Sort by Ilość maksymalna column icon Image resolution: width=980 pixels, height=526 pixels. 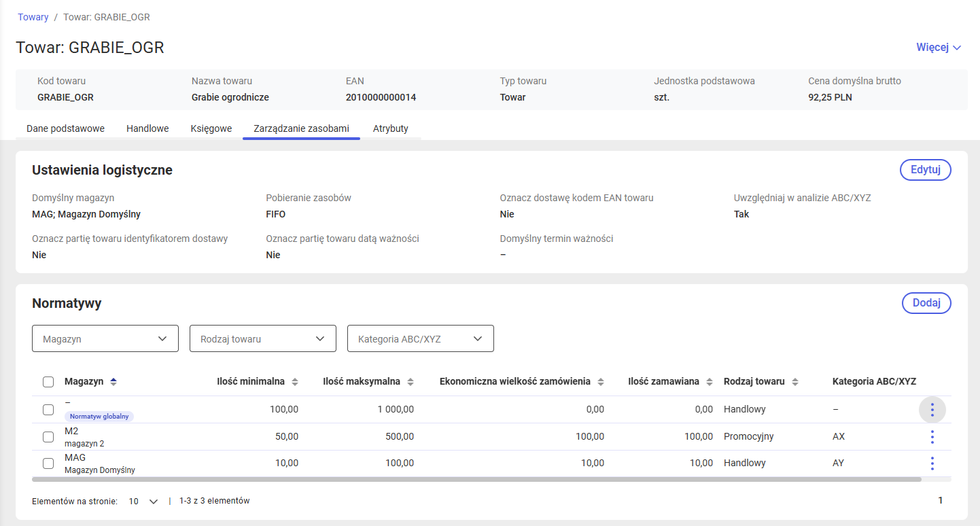(410, 382)
